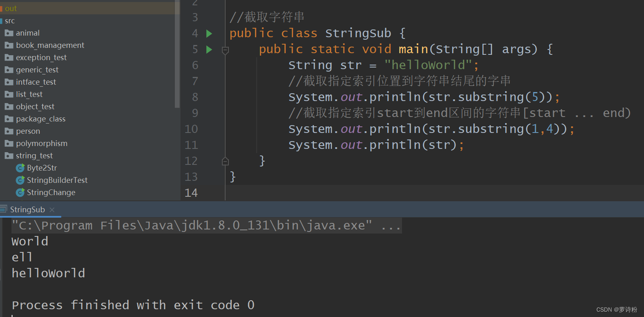Click the package_class folder name
This screenshot has height=317, width=644.
point(41,119)
